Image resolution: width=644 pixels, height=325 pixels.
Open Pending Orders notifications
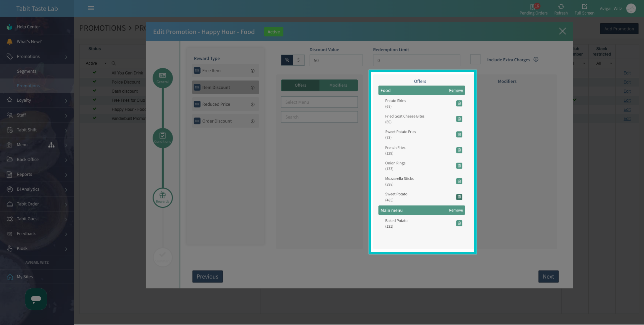point(533,9)
